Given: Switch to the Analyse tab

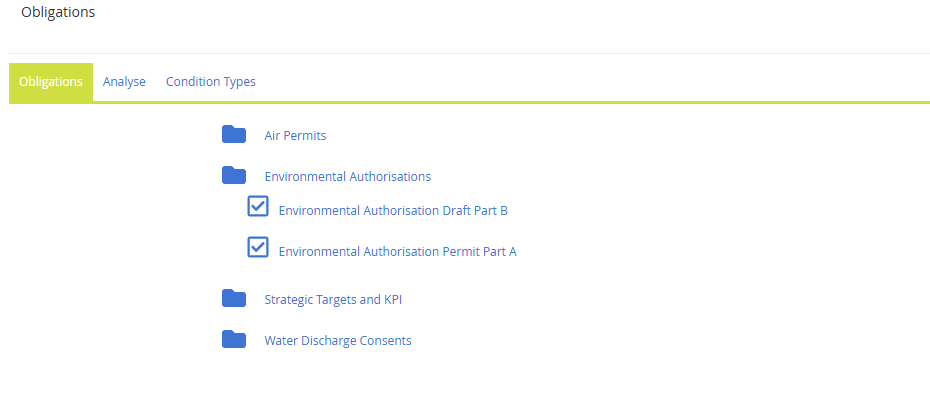Looking at the screenshot, I should (x=124, y=82).
